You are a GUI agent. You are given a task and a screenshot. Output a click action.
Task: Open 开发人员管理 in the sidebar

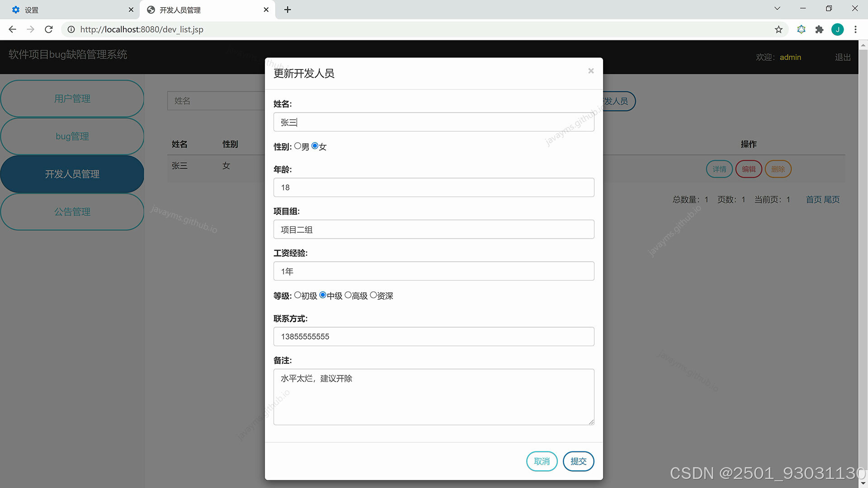tap(72, 174)
